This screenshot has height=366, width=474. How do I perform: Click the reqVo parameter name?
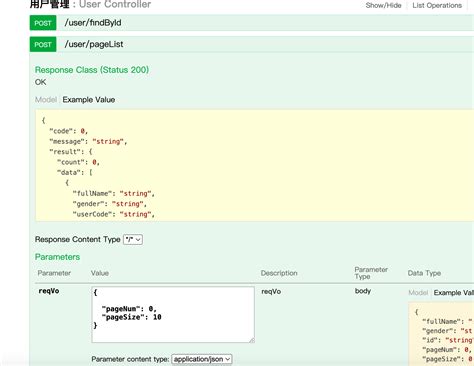click(x=49, y=291)
